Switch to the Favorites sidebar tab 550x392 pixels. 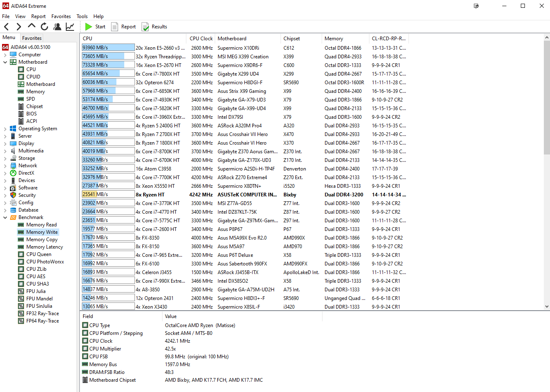[32, 38]
